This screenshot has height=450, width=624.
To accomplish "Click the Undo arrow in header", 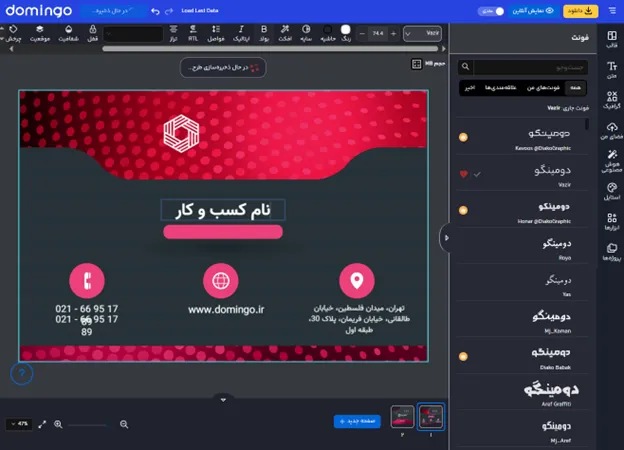I will (155, 11).
